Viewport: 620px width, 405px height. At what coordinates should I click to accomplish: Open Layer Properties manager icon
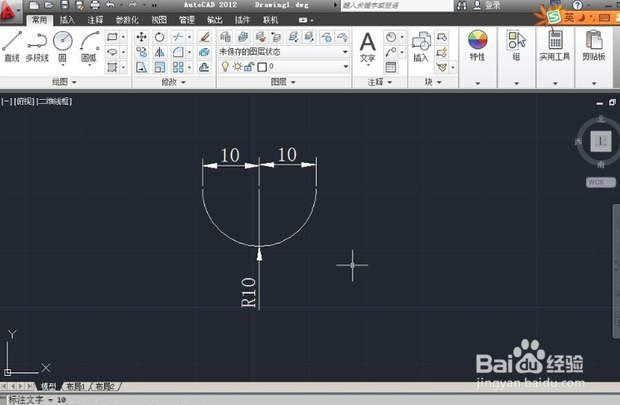(x=225, y=37)
